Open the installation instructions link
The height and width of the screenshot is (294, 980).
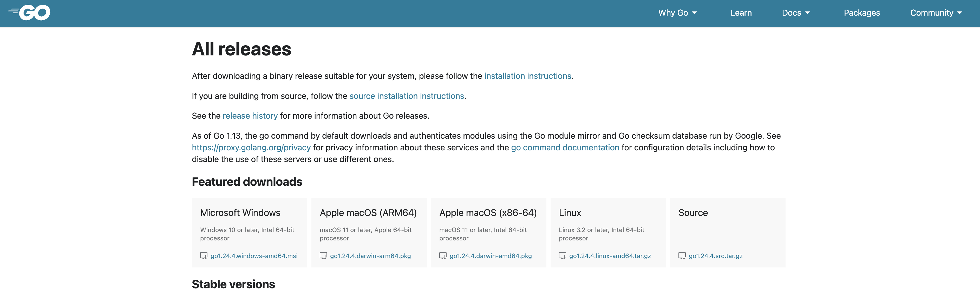pos(528,76)
